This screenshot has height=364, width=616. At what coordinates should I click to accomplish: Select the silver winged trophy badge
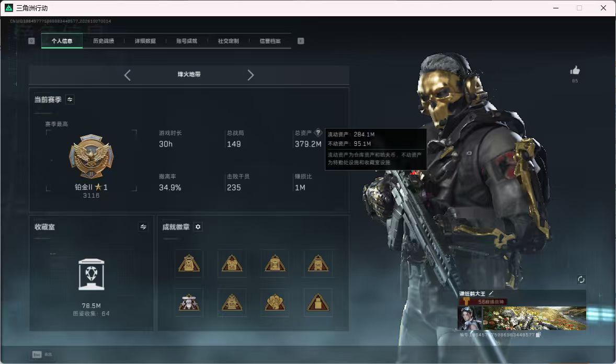tap(189, 302)
